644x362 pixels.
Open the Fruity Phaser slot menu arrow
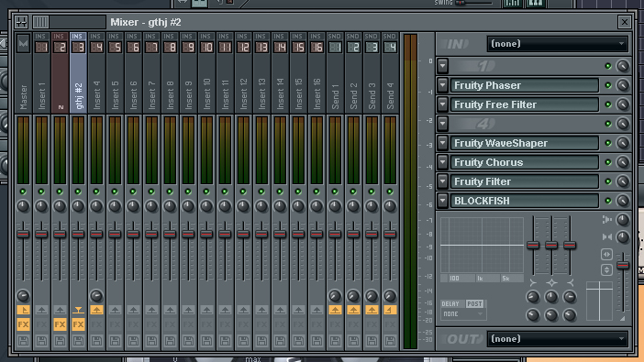(443, 85)
